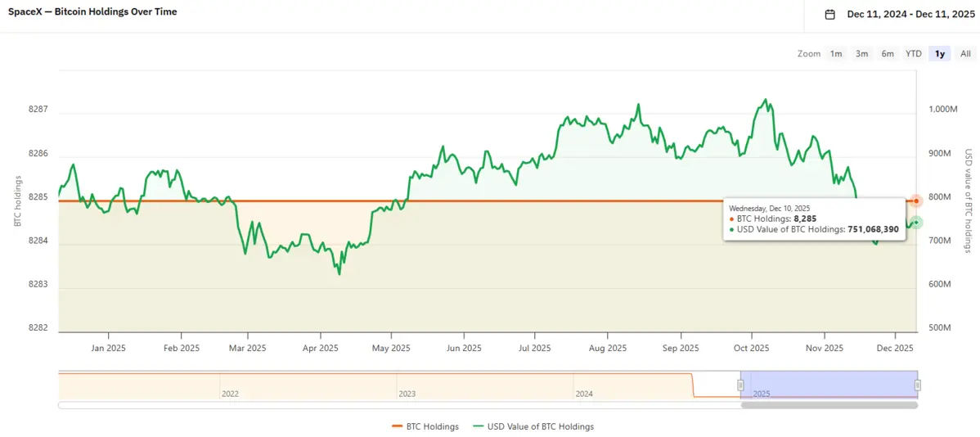Click the orange BTC Holdings legend line marker

(398, 426)
